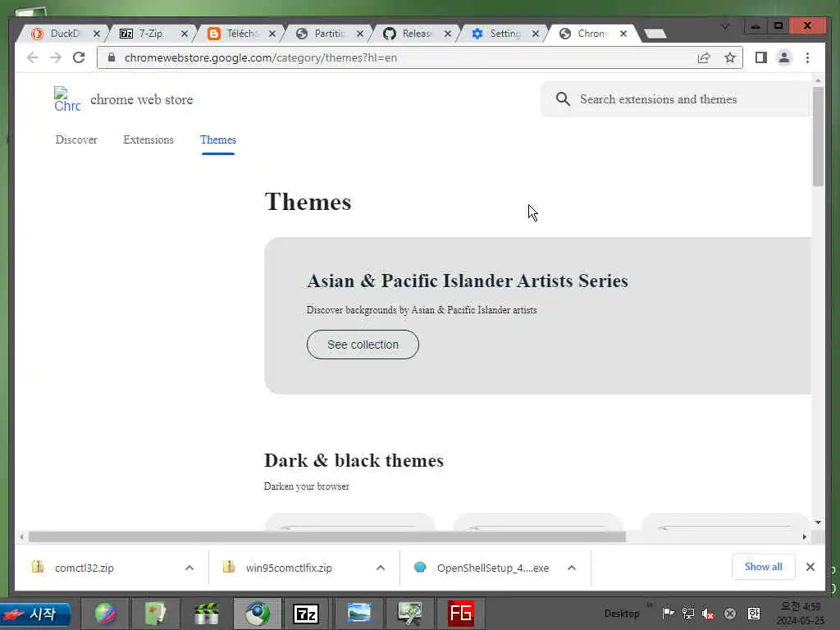Click the muted volume tray icon
The width and height of the screenshot is (840, 630).
coord(708,614)
